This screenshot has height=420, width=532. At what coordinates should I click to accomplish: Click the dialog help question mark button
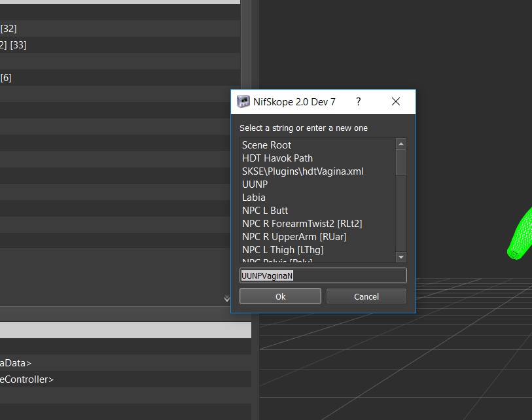(359, 101)
